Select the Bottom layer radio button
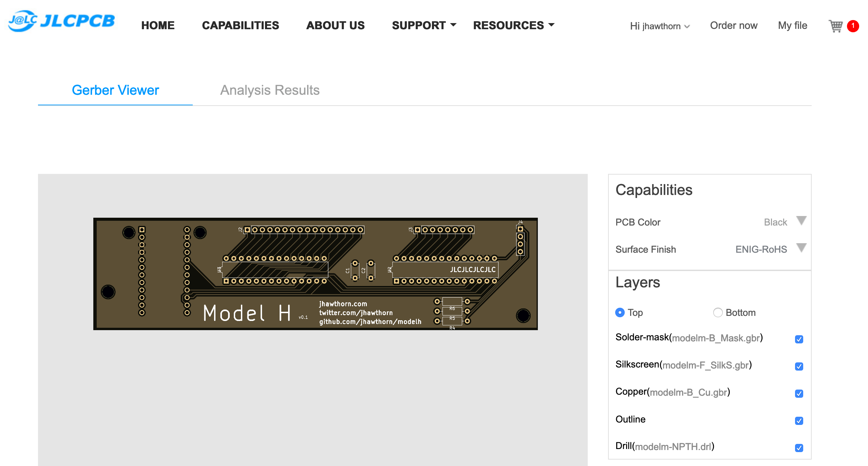Image resolution: width=868 pixels, height=466 pixels. [718, 312]
